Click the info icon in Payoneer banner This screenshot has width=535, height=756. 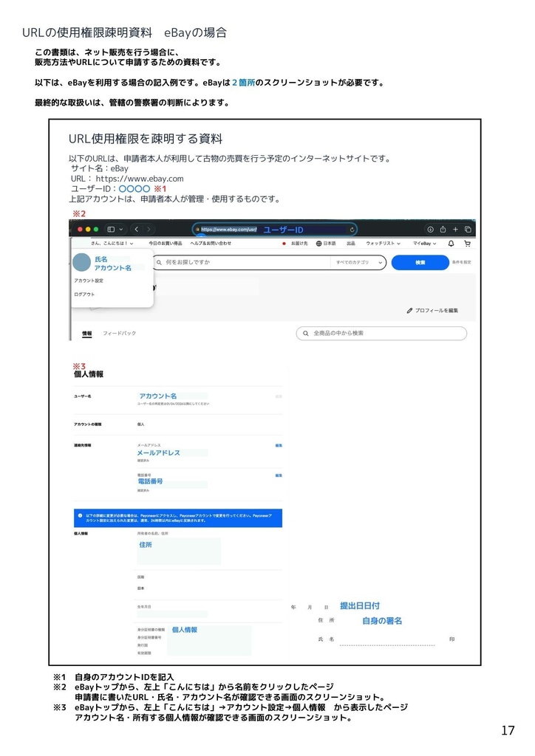[80, 515]
